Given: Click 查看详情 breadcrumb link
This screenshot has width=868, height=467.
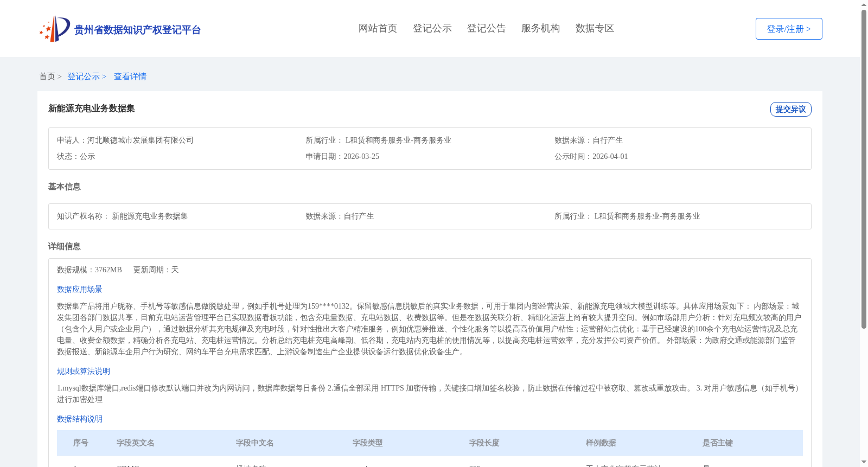Looking at the screenshot, I should pos(130,76).
